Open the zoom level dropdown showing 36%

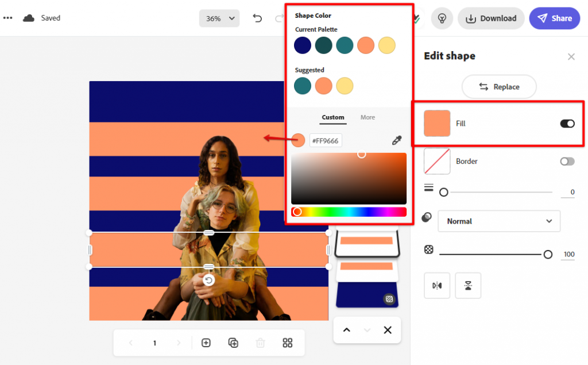coord(219,18)
